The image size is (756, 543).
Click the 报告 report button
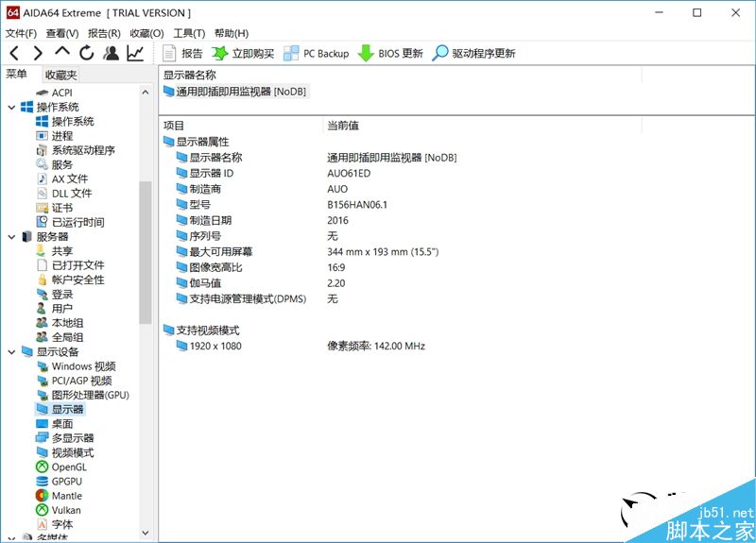(182, 53)
